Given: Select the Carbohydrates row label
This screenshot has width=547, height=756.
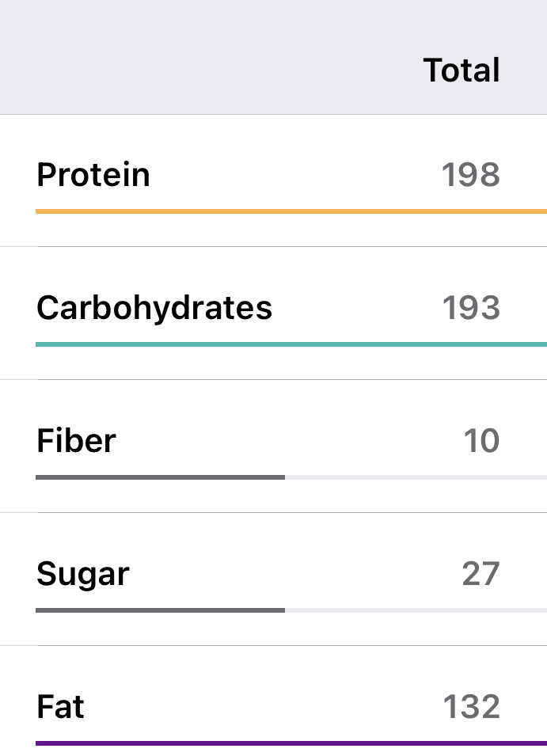Looking at the screenshot, I should pos(154,308).
